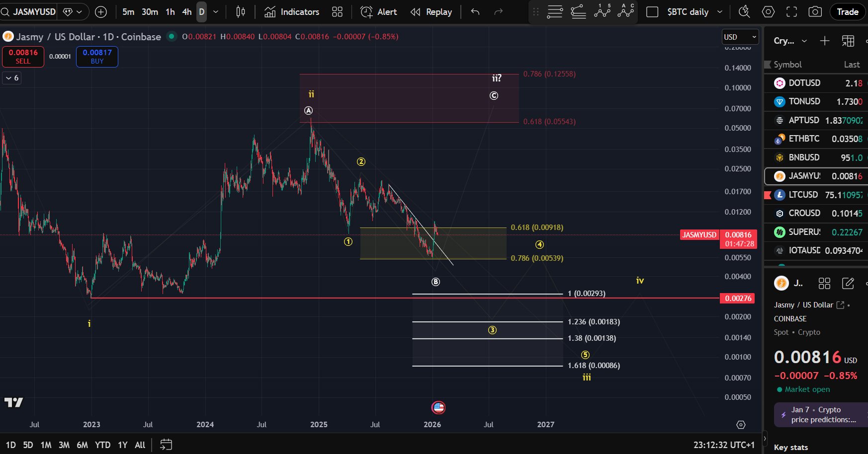Open the Trade panel
The height and width of the screenshot is (454, 868).
pyautogui.click(x=847, y=12)
